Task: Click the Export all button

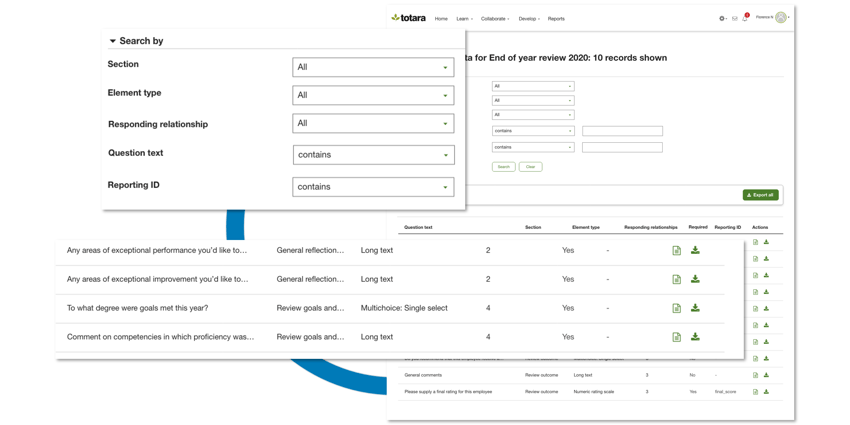Action: click(x=761, y=195)
